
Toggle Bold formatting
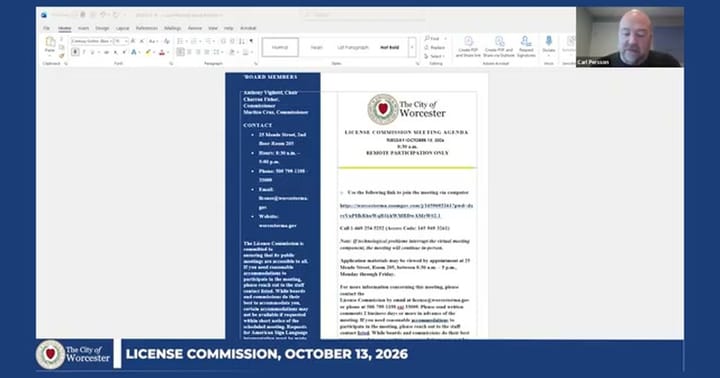click(75, 52)
